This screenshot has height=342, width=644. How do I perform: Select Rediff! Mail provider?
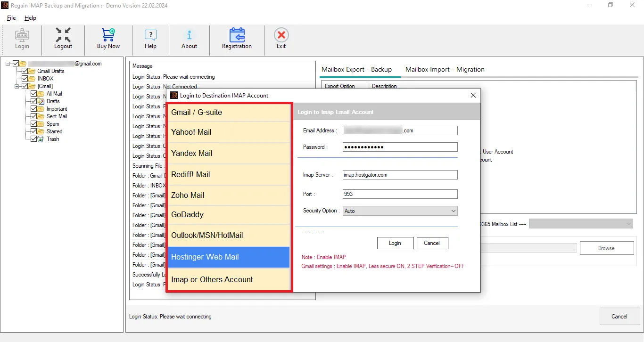coord(229,174)
